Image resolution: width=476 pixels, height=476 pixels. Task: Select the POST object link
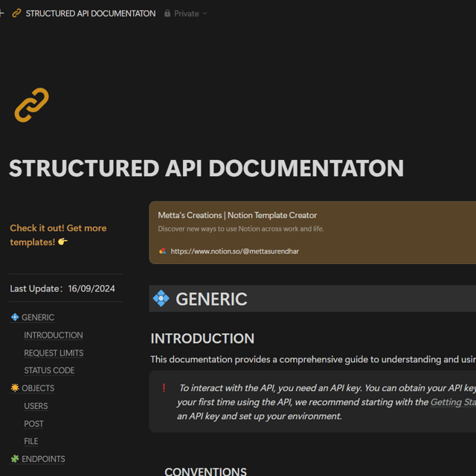pos(33,424)
